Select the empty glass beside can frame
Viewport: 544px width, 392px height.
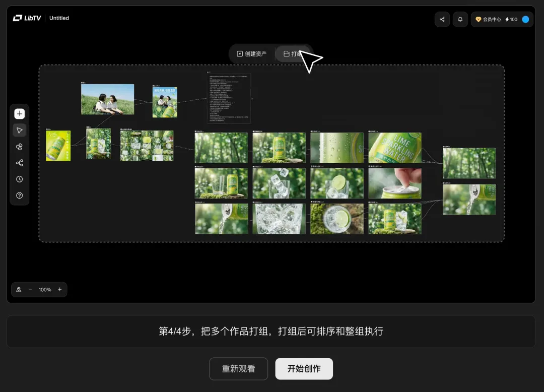221,183
